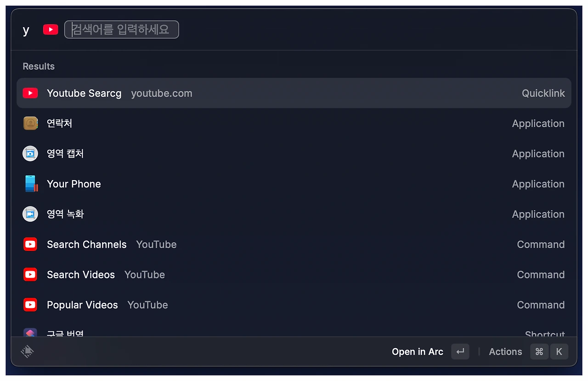Click the 영역 캡처 app icon
588x381 pixels.
pos(30,154)
